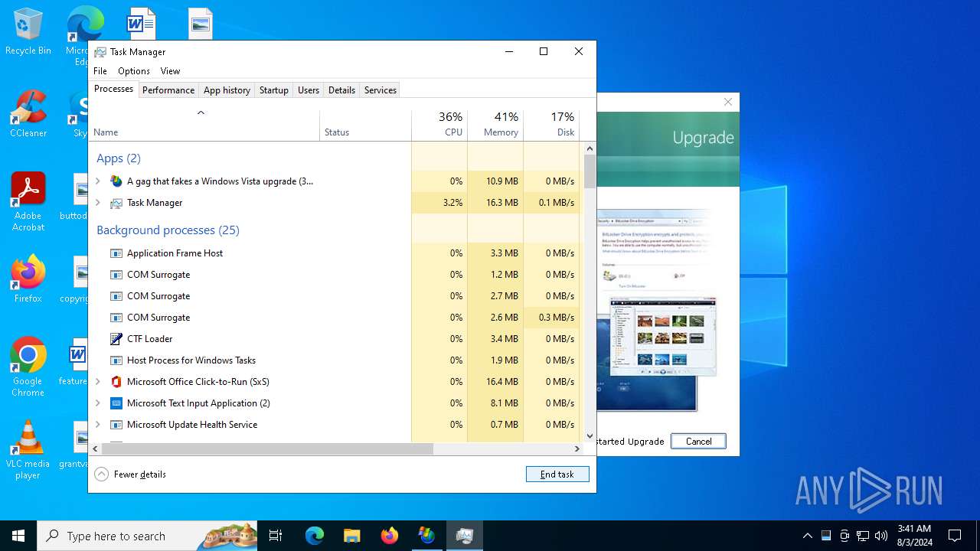This screenshot has height=551, width=980.
Task: Click the Host Process for Windows Tasks icon
Action: click(x=116, y=360)
